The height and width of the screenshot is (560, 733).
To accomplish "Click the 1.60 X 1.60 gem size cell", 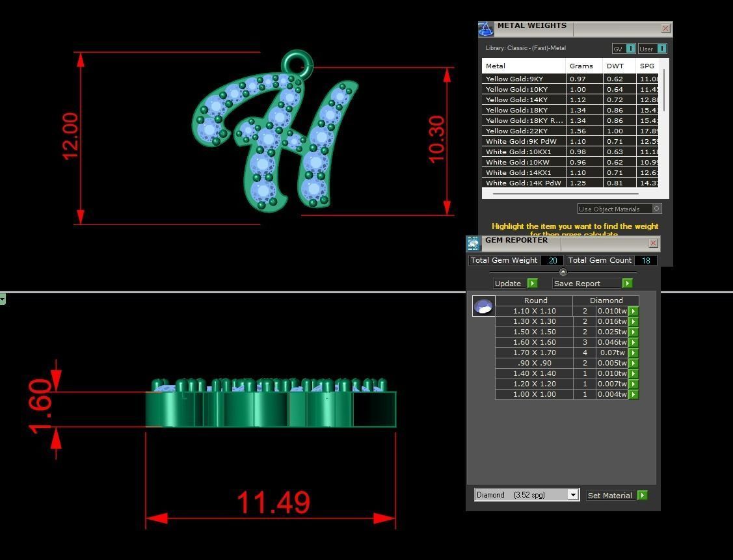I will pyautogui.click(x=535, y=342).
